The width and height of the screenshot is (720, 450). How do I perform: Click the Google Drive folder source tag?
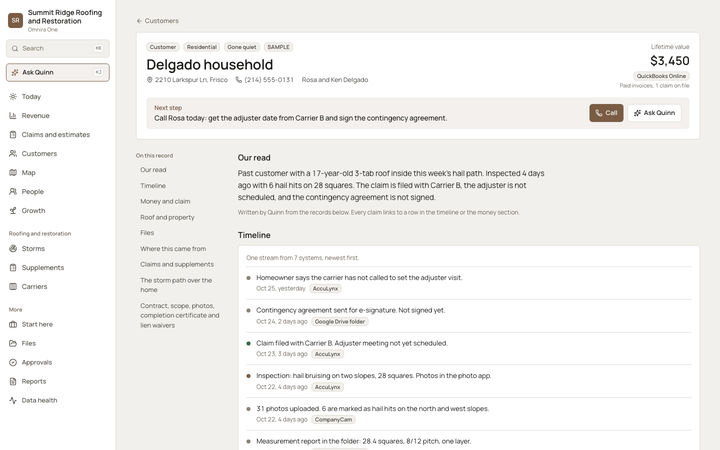(x=340, y=322)
